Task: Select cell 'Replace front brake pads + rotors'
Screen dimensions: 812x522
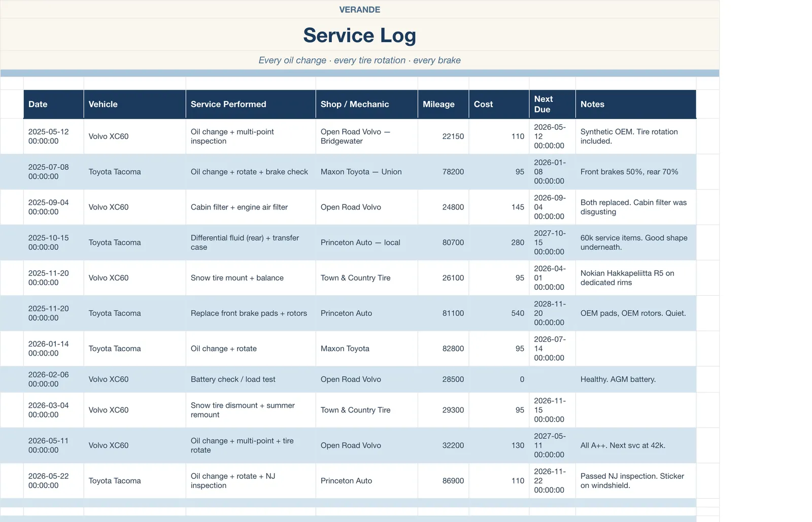Action: pyautogui.click(x=251, y=314)
